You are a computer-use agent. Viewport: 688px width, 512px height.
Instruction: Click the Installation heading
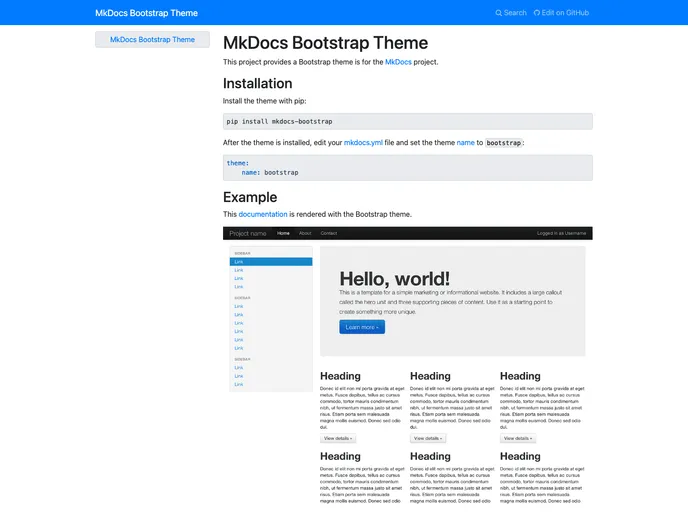tap(258, 83)
